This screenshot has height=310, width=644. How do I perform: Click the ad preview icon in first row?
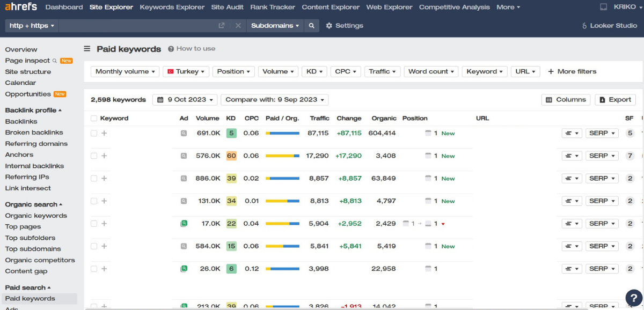point(184,134)
